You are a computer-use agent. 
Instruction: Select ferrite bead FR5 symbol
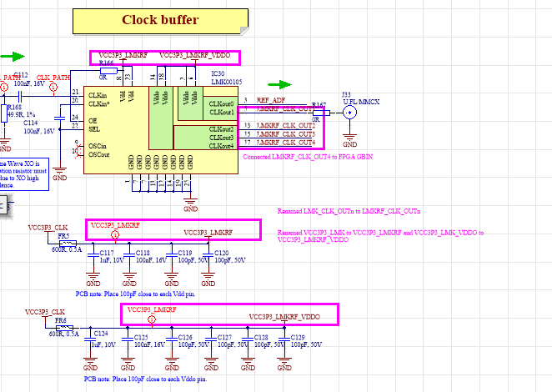coord(61,241)
